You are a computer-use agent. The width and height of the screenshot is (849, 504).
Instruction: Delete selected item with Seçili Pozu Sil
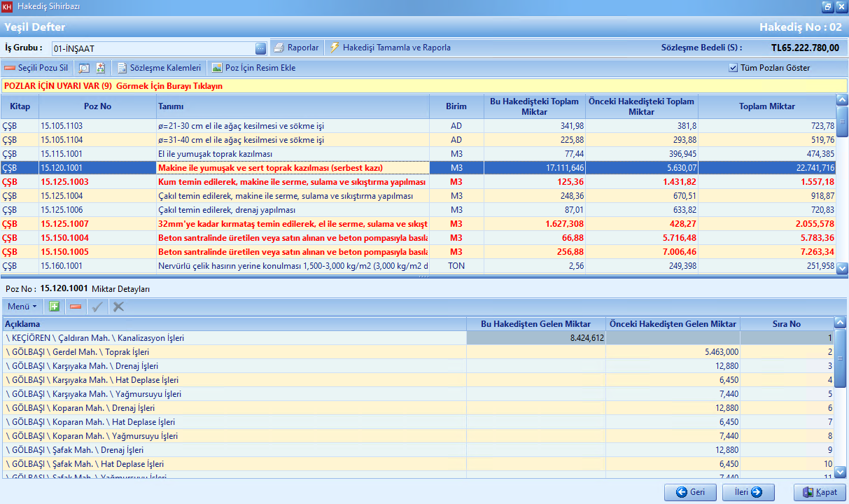[36, 68]
